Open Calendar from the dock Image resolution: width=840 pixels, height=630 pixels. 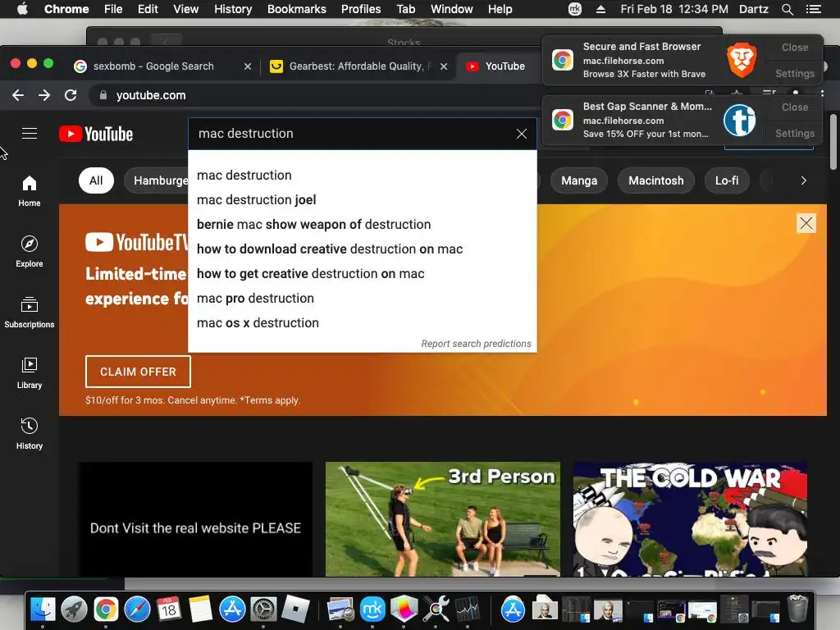169,609
